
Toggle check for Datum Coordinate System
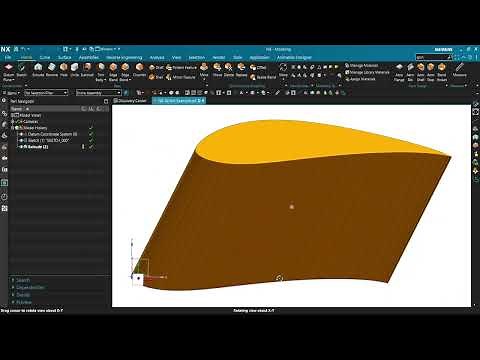pyautogui.click(x=91, y=134)
